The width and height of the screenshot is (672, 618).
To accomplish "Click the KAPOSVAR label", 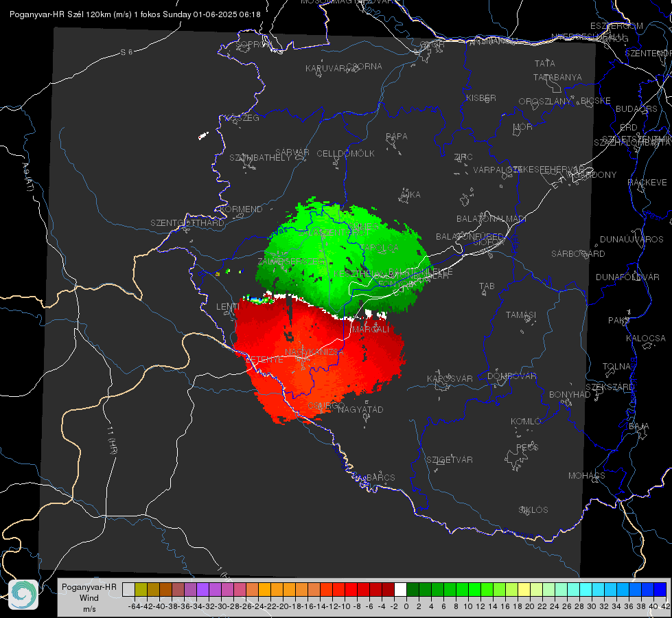I will [x=450, y=378].
